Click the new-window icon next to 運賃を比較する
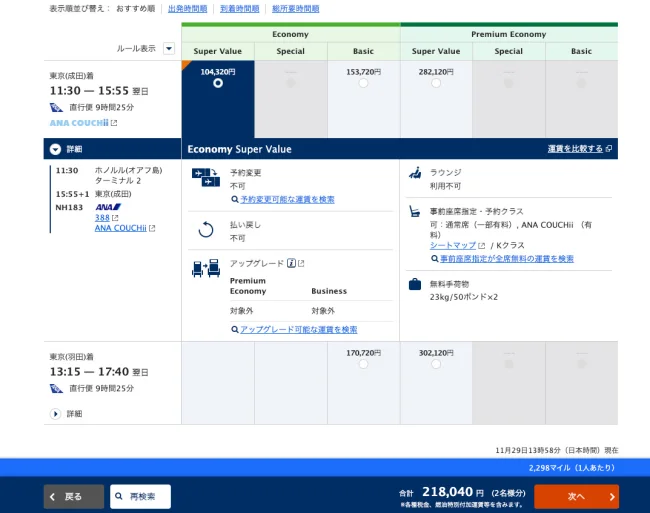The width and height of the screenshot is (650, 513). [609, 149]
